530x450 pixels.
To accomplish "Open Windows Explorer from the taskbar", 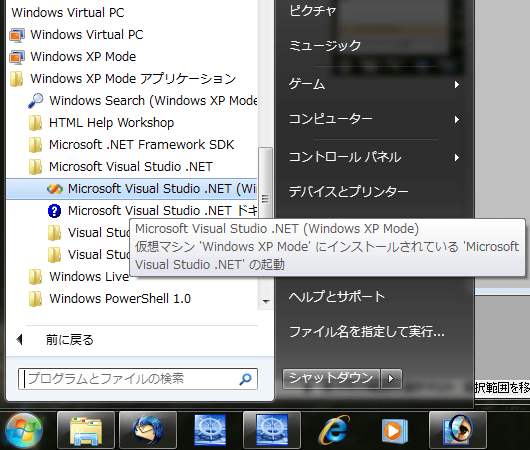I will 86,430.
